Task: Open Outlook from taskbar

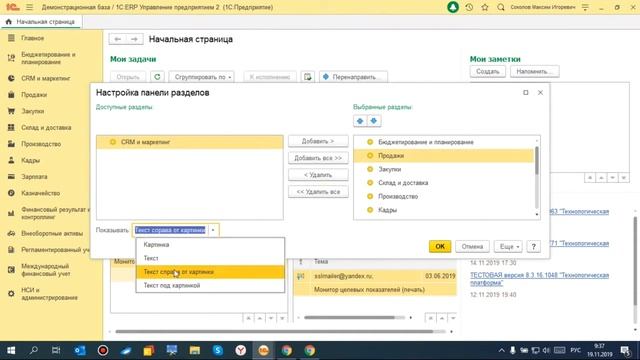Action: click(80, 350)
